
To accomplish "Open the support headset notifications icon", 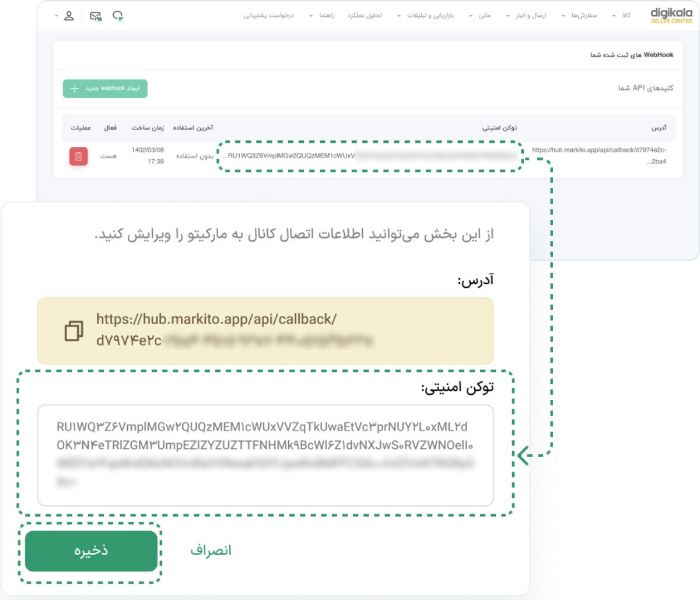I will (x=118, y=16).
